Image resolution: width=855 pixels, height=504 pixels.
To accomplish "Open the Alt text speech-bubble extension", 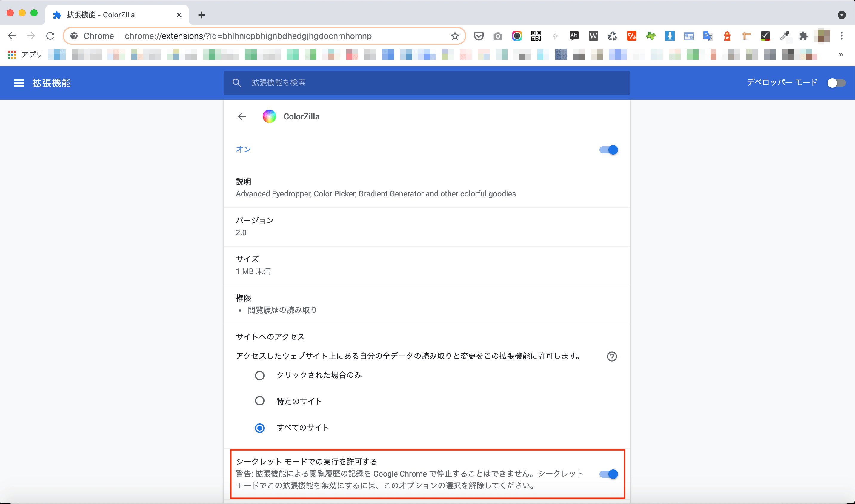I will pyautogui.click(x=574, y=36).
